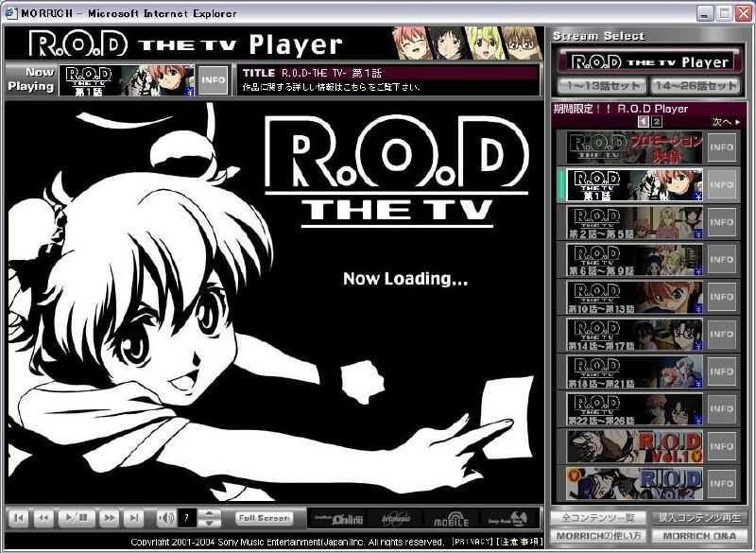Click the Internet Explorer title bar icon
Screen dimensions: 756x553
pyautogui.click(x=10, y=13)
